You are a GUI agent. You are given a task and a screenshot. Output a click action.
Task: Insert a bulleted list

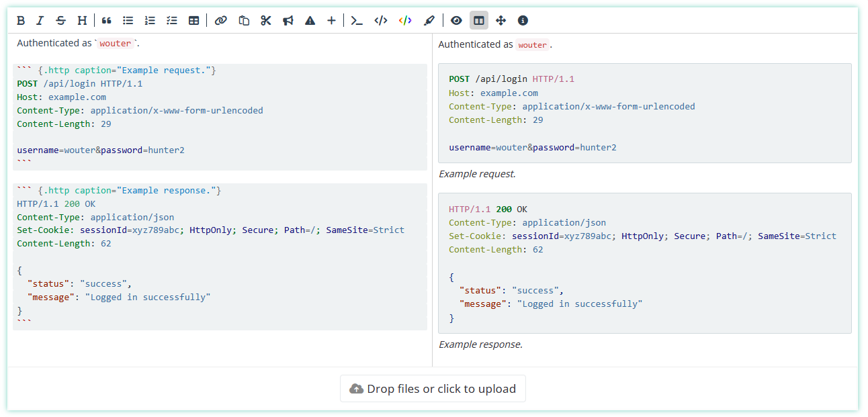128,21
